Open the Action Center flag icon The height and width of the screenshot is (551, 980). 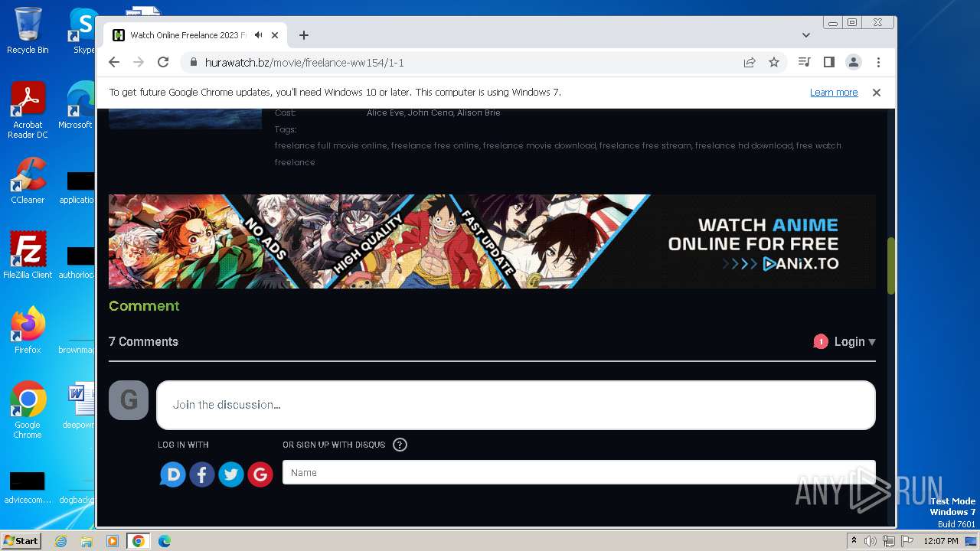click(907, 541)
